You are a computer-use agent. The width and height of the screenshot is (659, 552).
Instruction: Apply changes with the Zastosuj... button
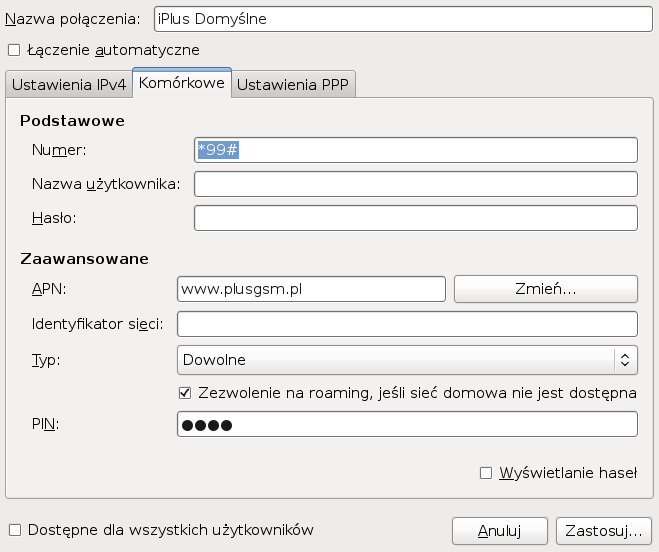(603, 529)
